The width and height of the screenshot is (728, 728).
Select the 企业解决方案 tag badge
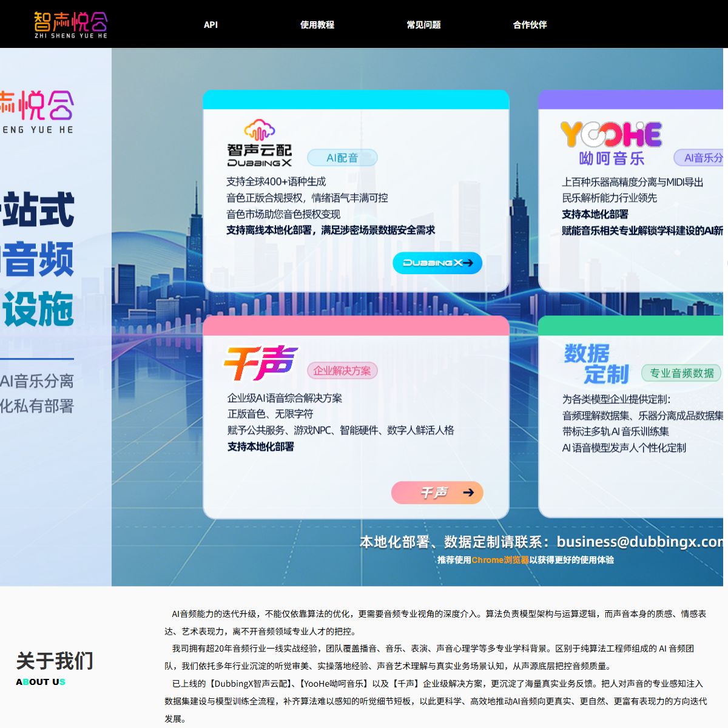pos(342,371)
